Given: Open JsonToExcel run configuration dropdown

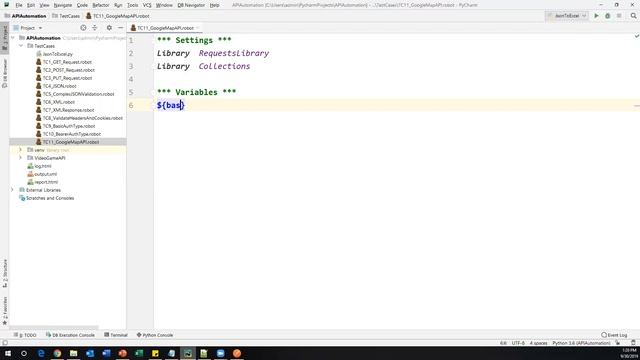Looking at the screenshot, I should click(567, 16).
